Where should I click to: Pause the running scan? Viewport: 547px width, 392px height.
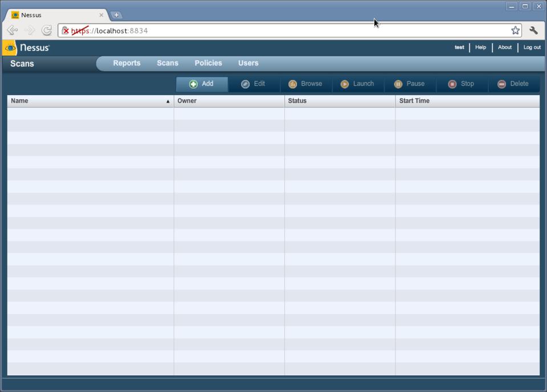[409, 84]
